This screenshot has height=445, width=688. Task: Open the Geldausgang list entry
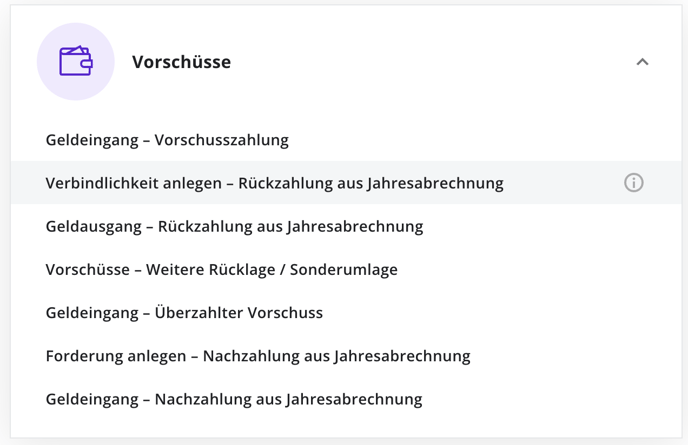tap(346, 226)
